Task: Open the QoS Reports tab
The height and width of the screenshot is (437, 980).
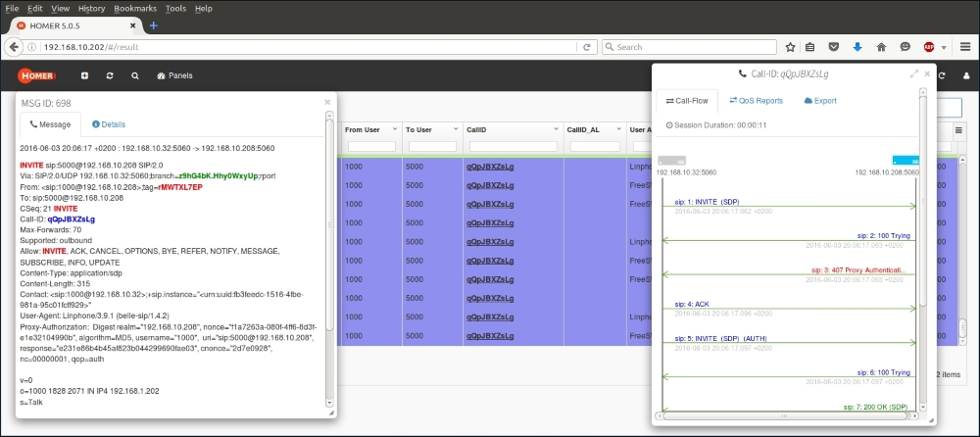Action: point(756,101)
